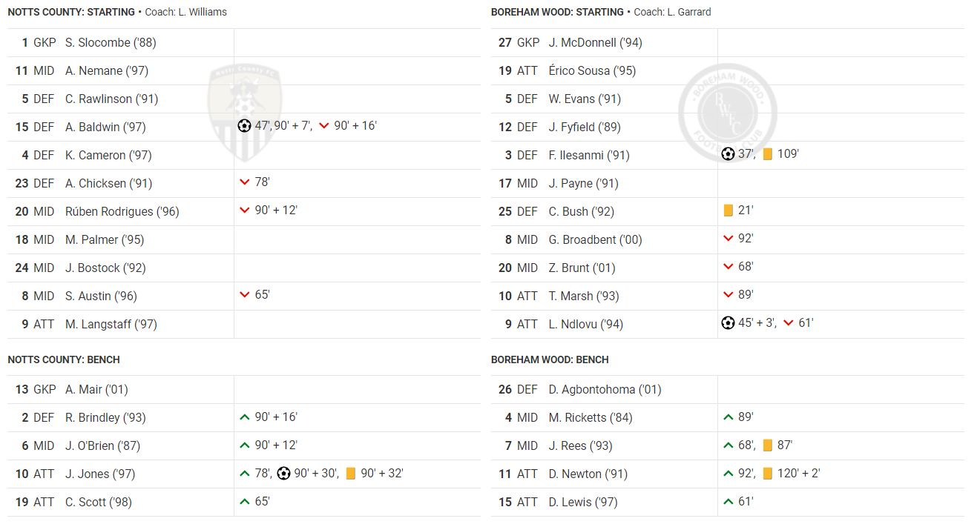Select Rúben Rodrigues in the starting lineup
Image resolution: width=980 pixels, height=527 pixels.
tap(122, 211)
